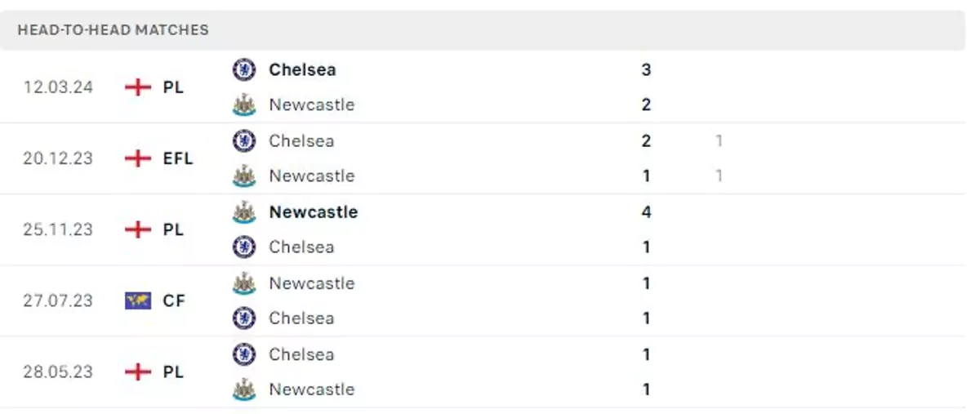Click world flag icon beside CF
This screenshot has width=980, height=414.
138,300
